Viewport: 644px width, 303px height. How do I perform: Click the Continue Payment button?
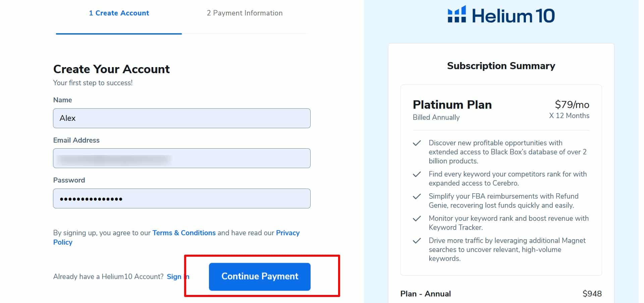tap(260, 276)
